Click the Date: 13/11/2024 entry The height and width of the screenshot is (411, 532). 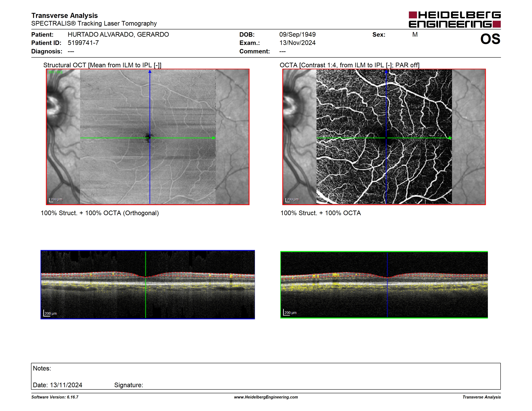[x=57, y=385]
